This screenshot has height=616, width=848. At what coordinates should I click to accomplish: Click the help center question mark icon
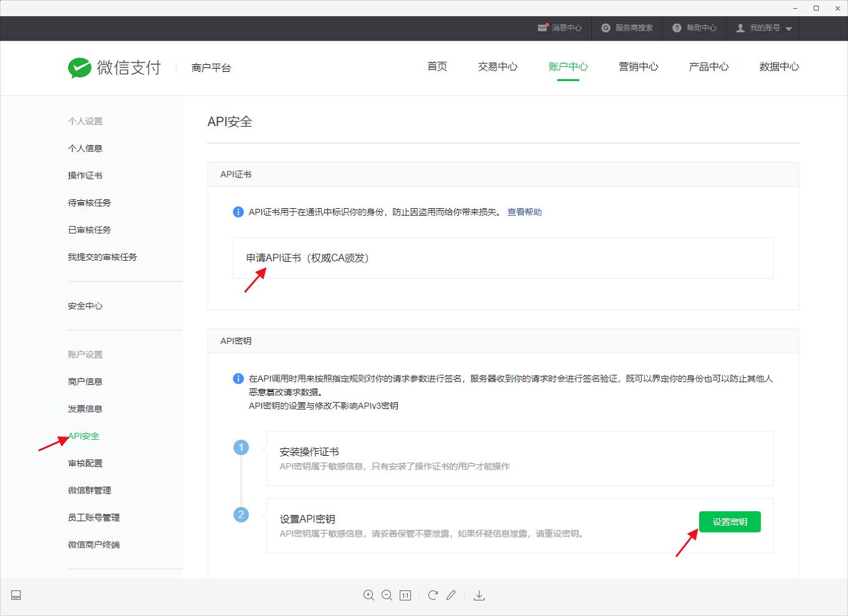[x=677, y=28]
